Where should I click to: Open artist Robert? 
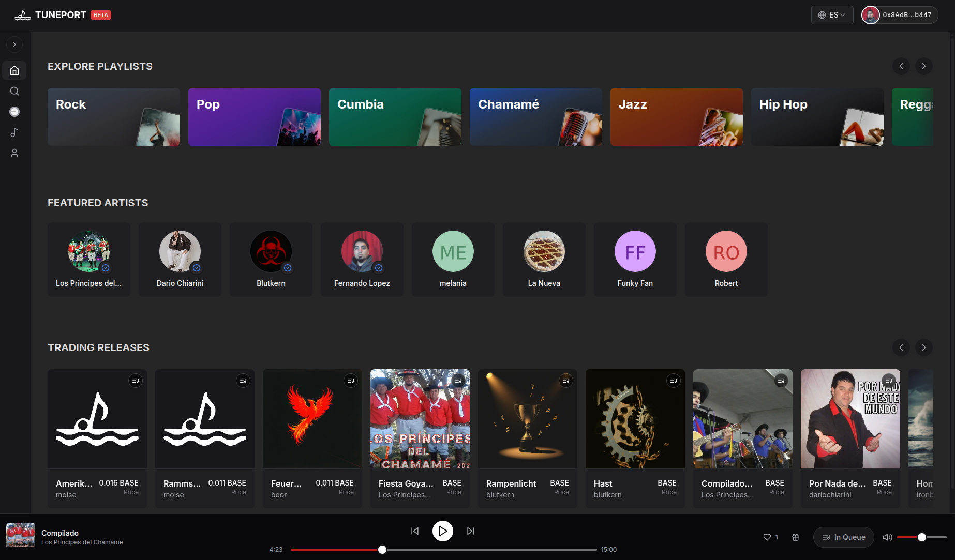coord(726,260)
